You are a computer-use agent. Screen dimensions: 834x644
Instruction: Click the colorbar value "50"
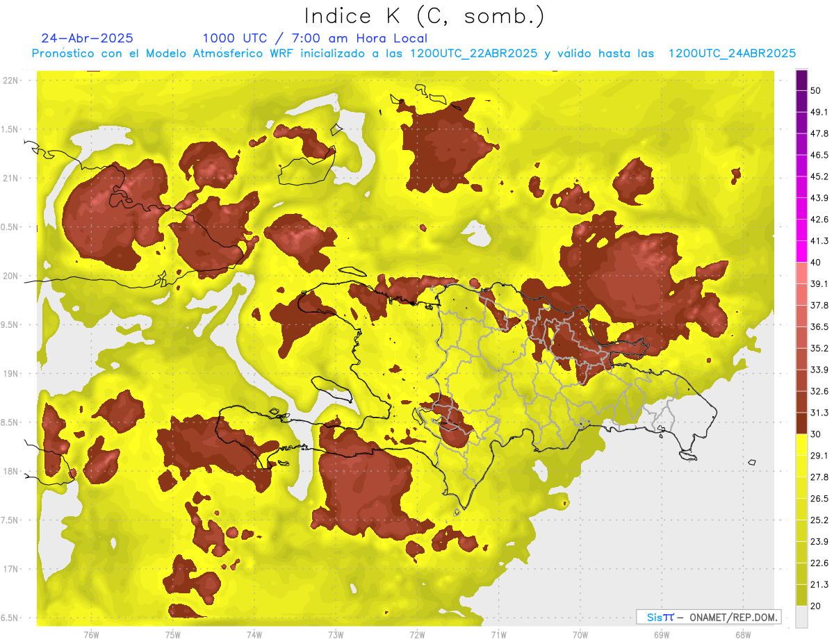(x=815, y=90)
